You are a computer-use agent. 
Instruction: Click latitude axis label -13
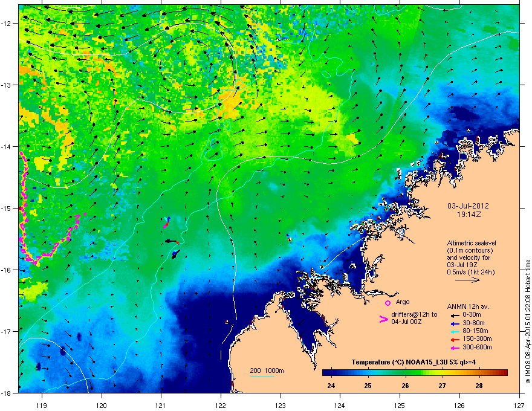7,85
